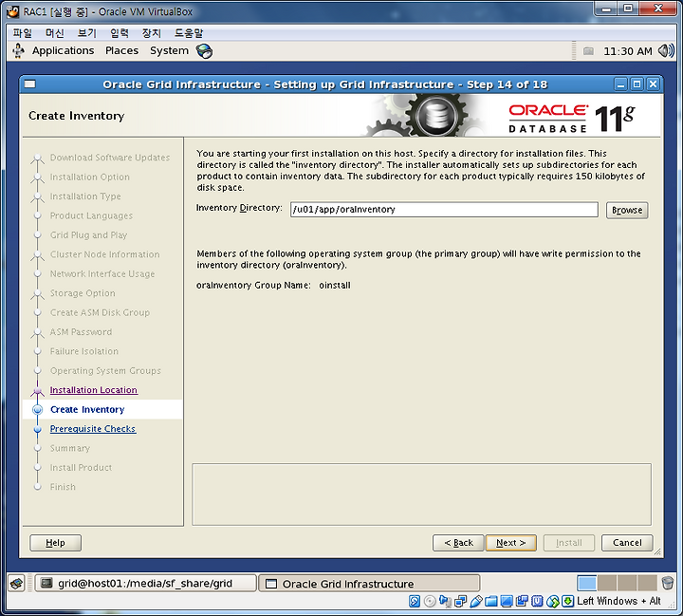The width and height of the screenshot is (683, 616).
Task: Click the Create ASM Disk Group step
Action: [x=100, y=312]
